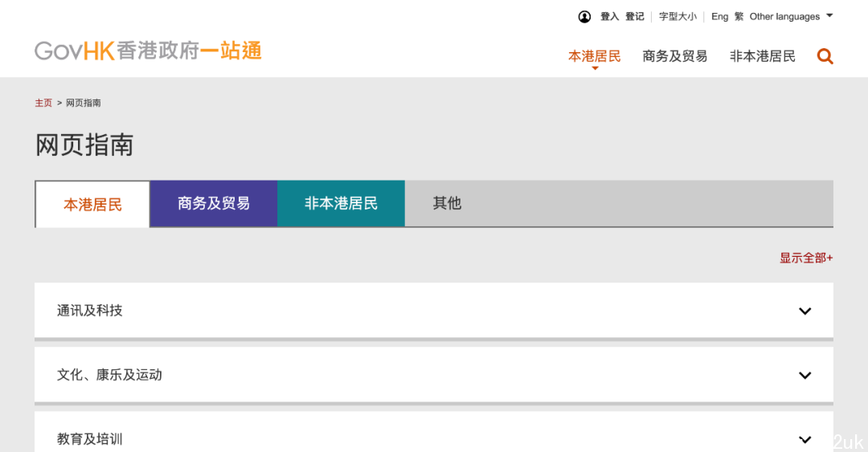Image resolution: width=868 pixels, height=452 pixels.
Task: Switch language to Eng
Action: (719, 17)
